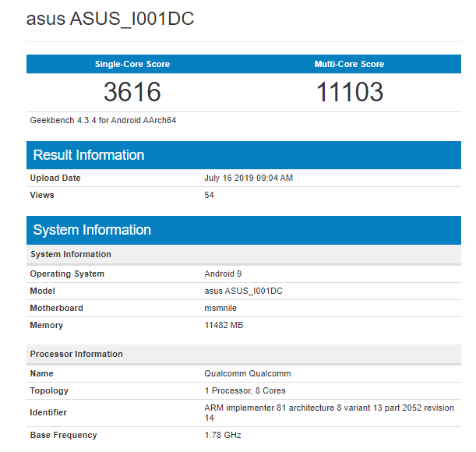Viewport: 476px width, 452px height.
Task: Click the Topology label
Action: (x=49, y=390)
